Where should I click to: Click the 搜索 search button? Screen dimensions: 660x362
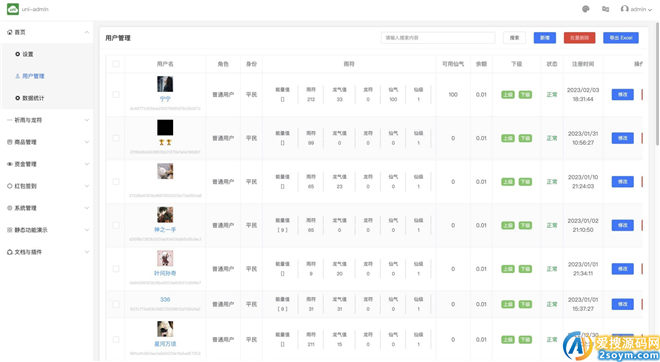[x=514, y=38]
